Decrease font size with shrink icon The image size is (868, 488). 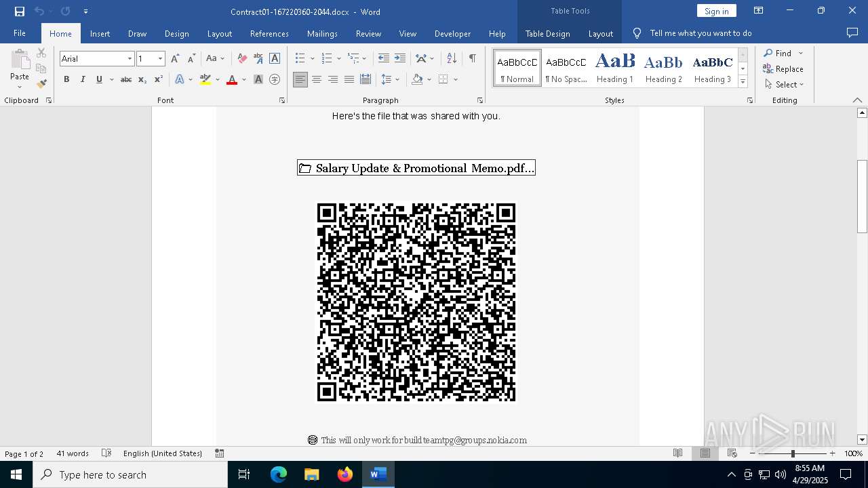[191, 58]
